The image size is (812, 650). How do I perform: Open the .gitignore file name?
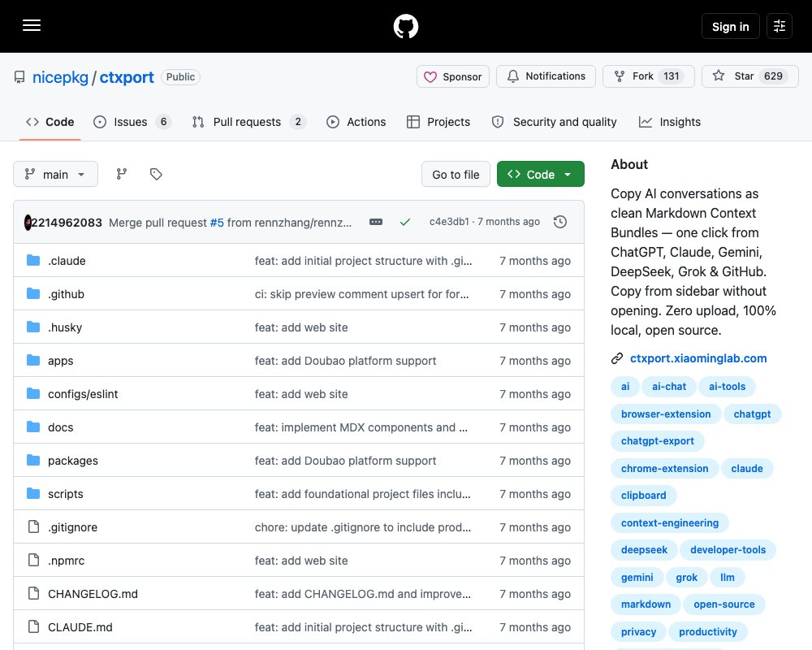pyautogui.click(x=72, y=526)
